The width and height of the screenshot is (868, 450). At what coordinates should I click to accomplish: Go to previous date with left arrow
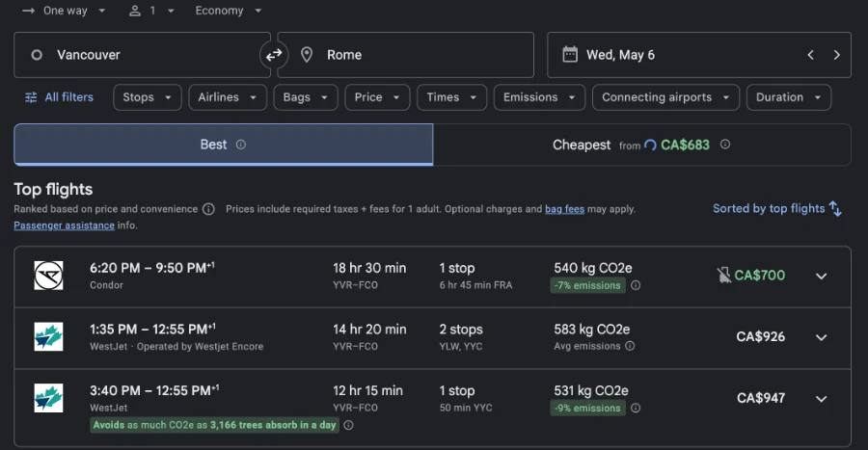tap(810, 55)
